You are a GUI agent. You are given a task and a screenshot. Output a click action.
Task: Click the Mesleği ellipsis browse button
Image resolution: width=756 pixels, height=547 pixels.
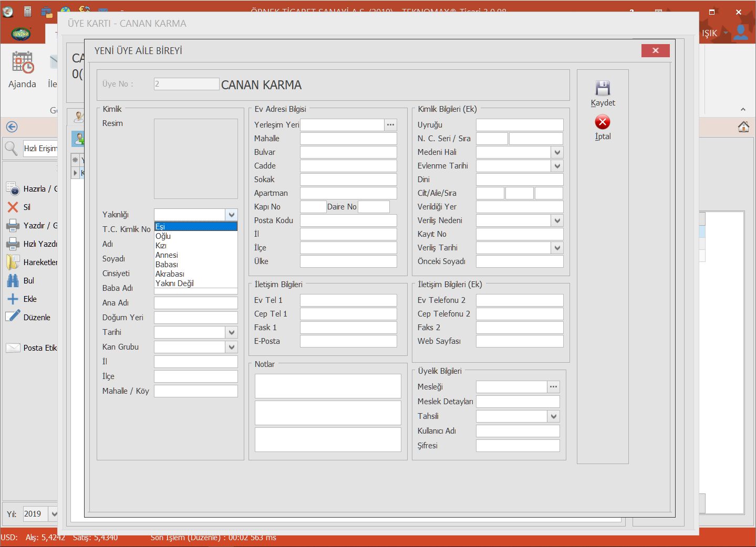coord(553,387)
